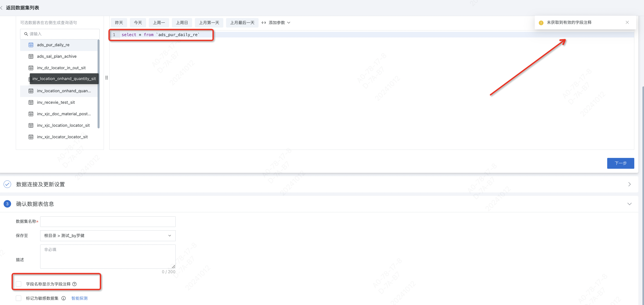The width and height of the screenshot is (644, 305).
Task: Click table icon next to ads_sal_plan_achive
Action: (x=31, y=56)
